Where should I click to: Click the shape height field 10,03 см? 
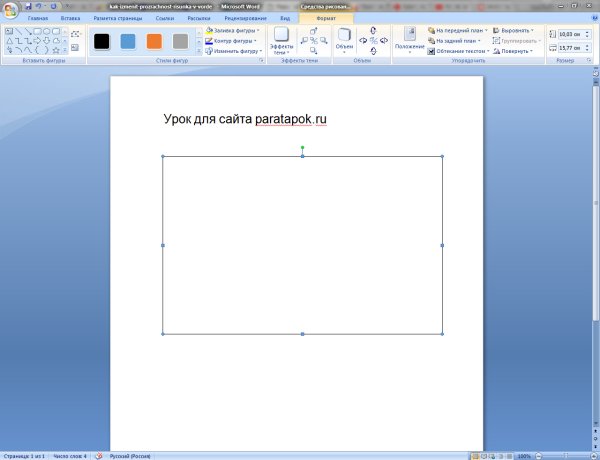(572, 34)
